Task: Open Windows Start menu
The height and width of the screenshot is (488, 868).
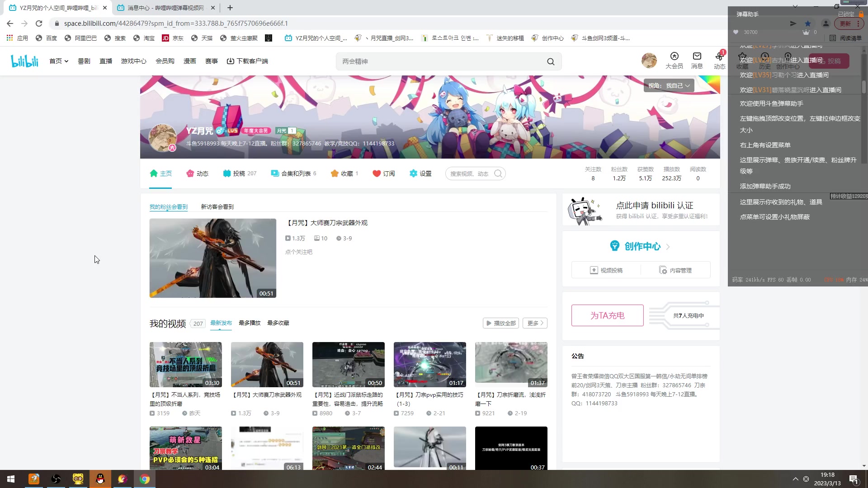Action: [x=11, y=479]
